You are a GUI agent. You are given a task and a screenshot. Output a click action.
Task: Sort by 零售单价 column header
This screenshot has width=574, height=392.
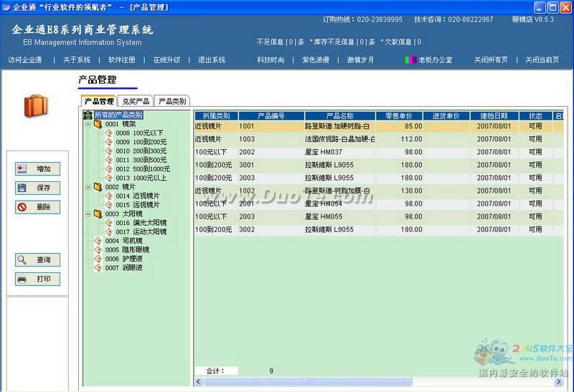[399, 116]
